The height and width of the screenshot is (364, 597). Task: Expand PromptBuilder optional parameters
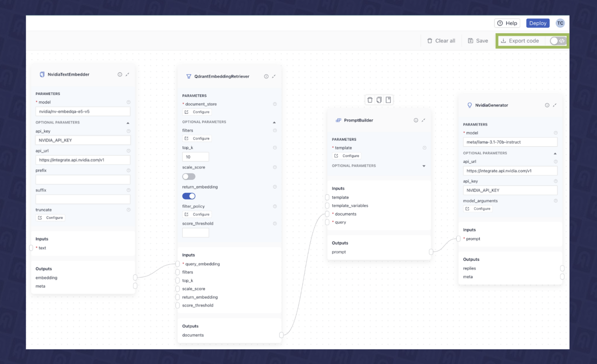pyautogui.click(x=424, y=166)
